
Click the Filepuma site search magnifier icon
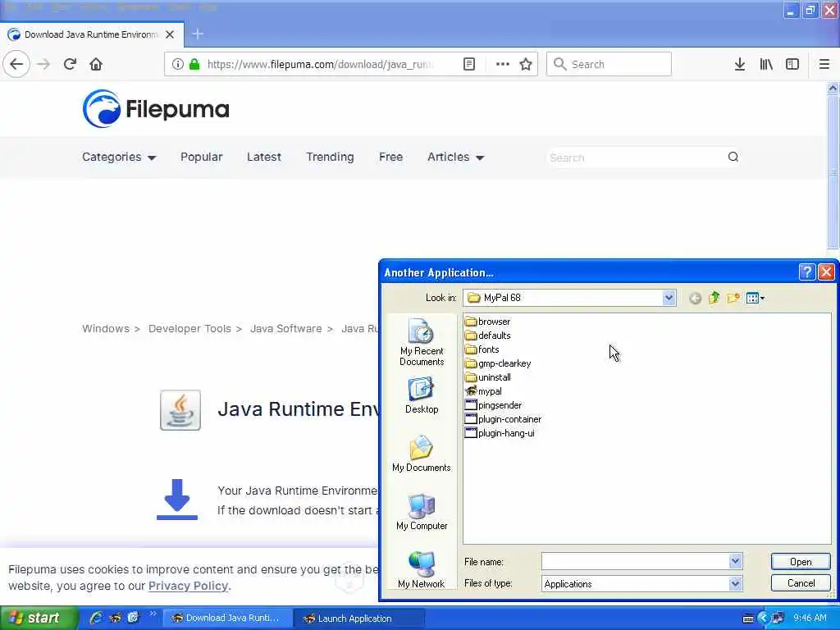click(x=733, y=157)
